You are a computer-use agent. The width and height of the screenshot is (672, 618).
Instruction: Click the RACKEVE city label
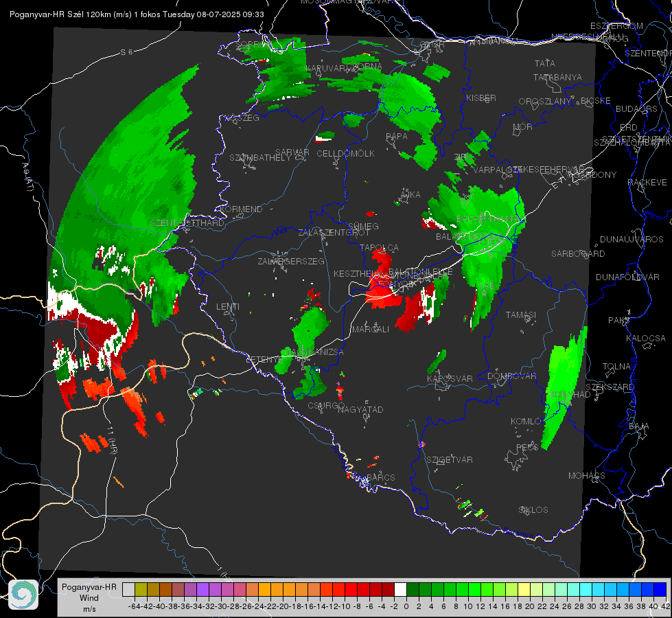click(x=647, y=183)
